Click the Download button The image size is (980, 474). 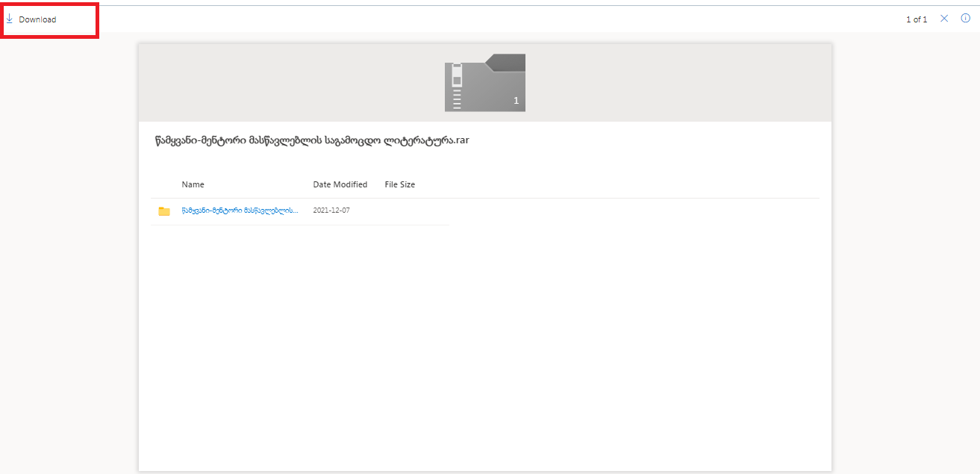pyautogui.click(x=31, y=19)
